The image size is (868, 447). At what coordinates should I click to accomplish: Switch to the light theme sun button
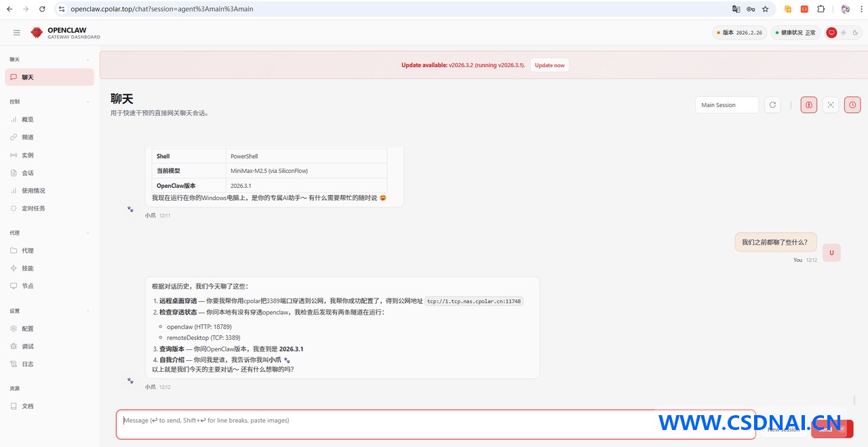click(844, 33)
